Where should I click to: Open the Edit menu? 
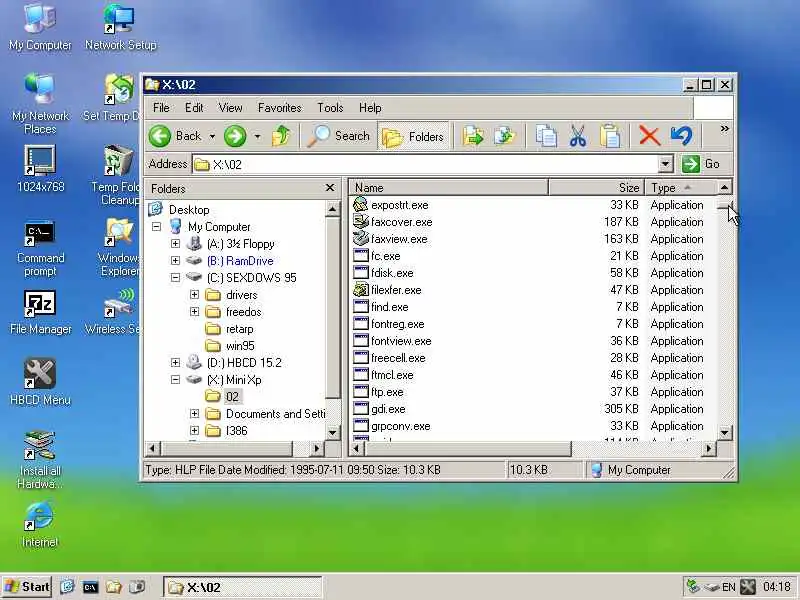pyautogui.click(x=194, y=108)
